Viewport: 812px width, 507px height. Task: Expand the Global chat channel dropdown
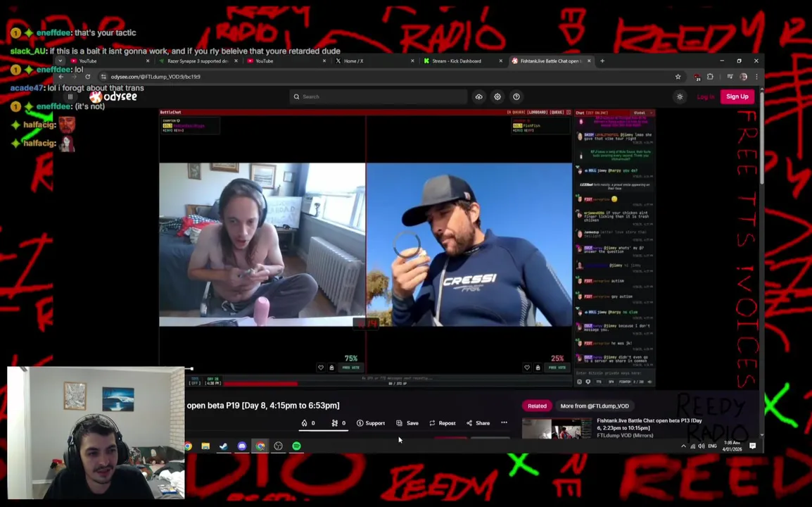643,113
